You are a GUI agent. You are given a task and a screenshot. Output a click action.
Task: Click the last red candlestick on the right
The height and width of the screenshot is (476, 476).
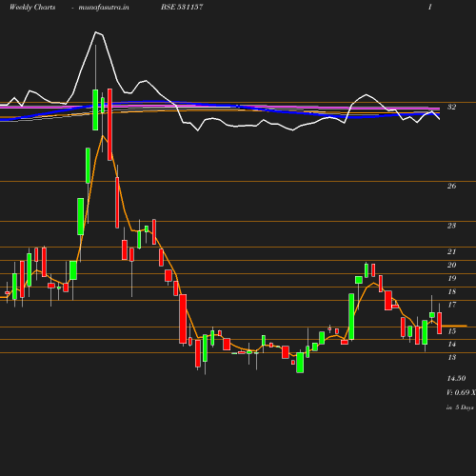(x=440, y=323)
